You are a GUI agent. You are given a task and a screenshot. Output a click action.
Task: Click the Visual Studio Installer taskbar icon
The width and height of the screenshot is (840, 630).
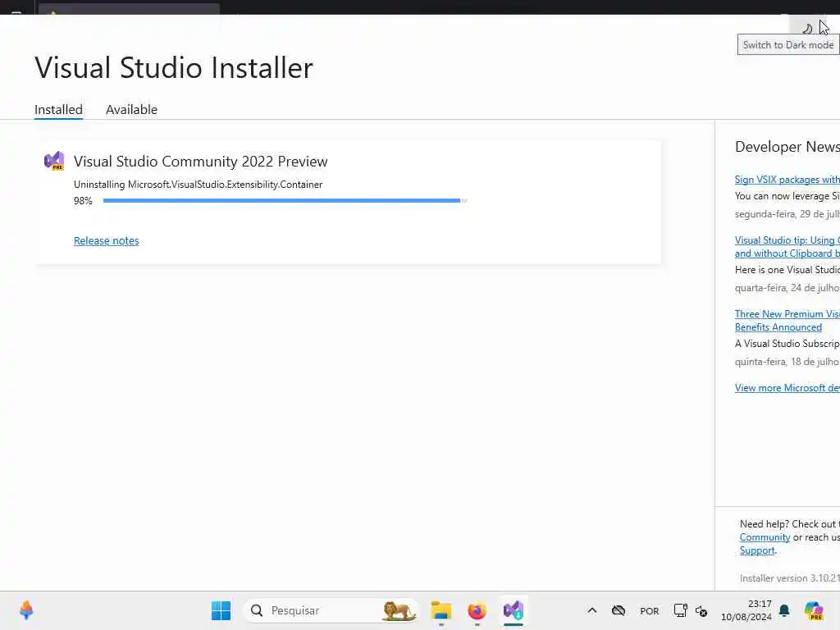(x=514, y=610)
